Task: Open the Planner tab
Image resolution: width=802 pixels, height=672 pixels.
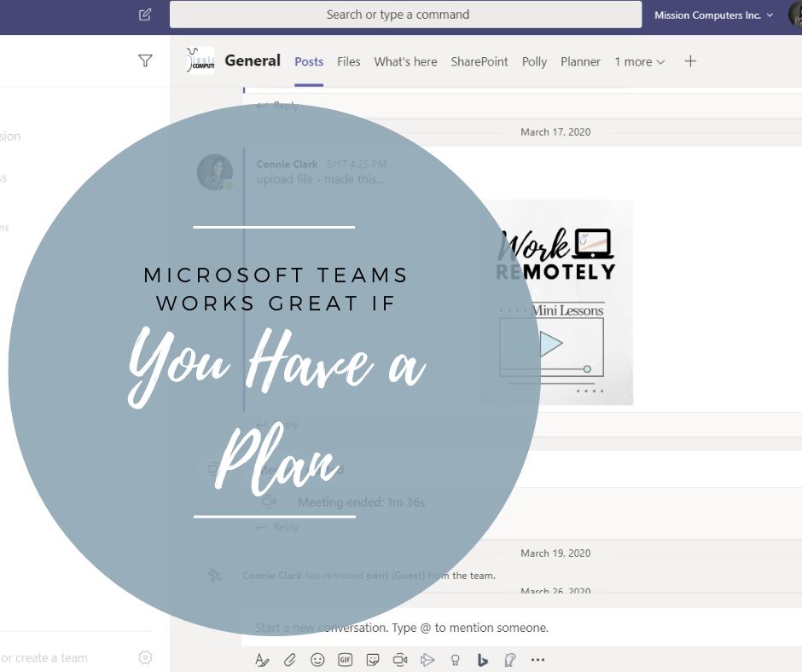Action: (x=580, y=62)
